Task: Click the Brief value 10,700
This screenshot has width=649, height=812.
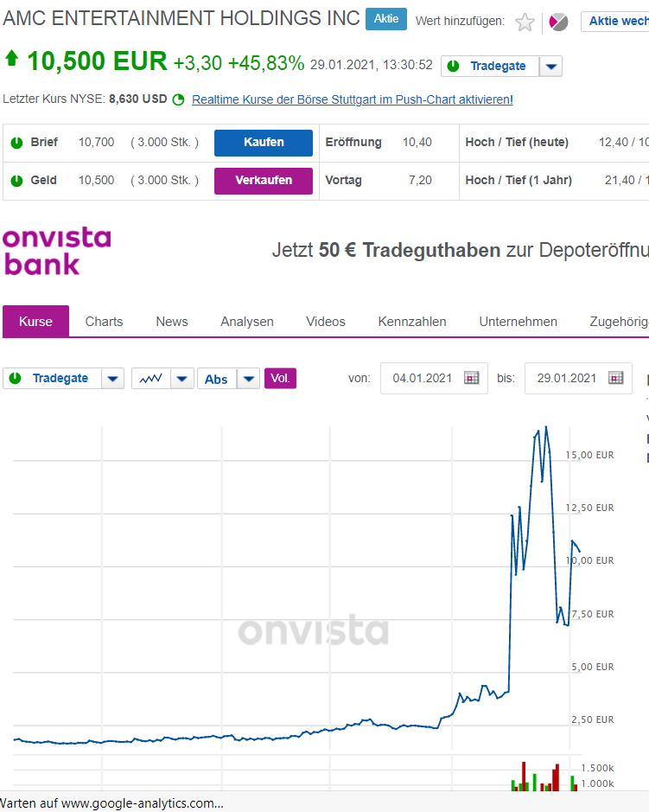Action: pos(96,143)
